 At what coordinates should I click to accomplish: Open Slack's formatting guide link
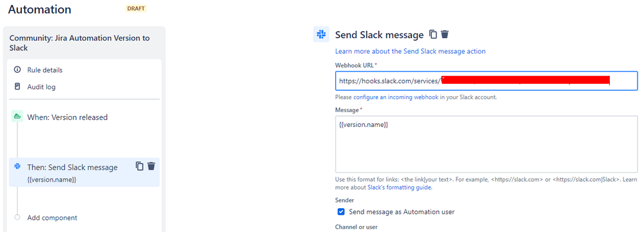click(x=400, y=188)
